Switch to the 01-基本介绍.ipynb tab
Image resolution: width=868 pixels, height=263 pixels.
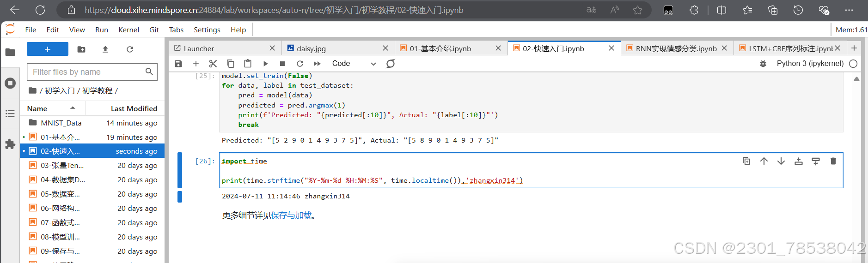[451, 48]
